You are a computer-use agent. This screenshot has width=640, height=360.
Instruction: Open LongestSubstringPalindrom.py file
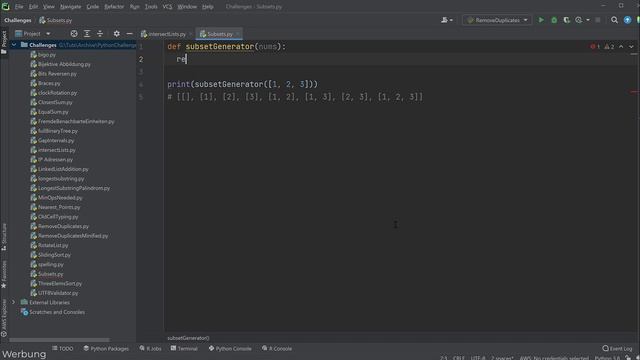pyautogui.click(x=74, y=188)
